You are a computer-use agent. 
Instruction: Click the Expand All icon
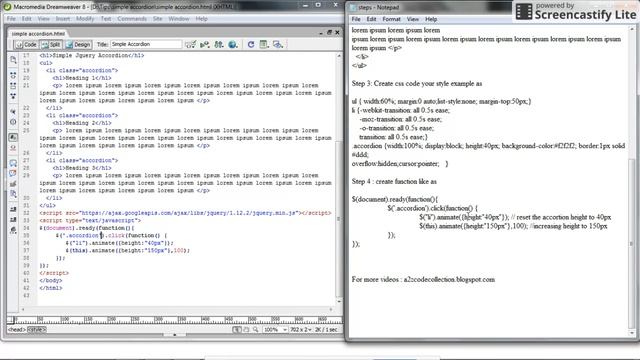click(x=13, y=96)
